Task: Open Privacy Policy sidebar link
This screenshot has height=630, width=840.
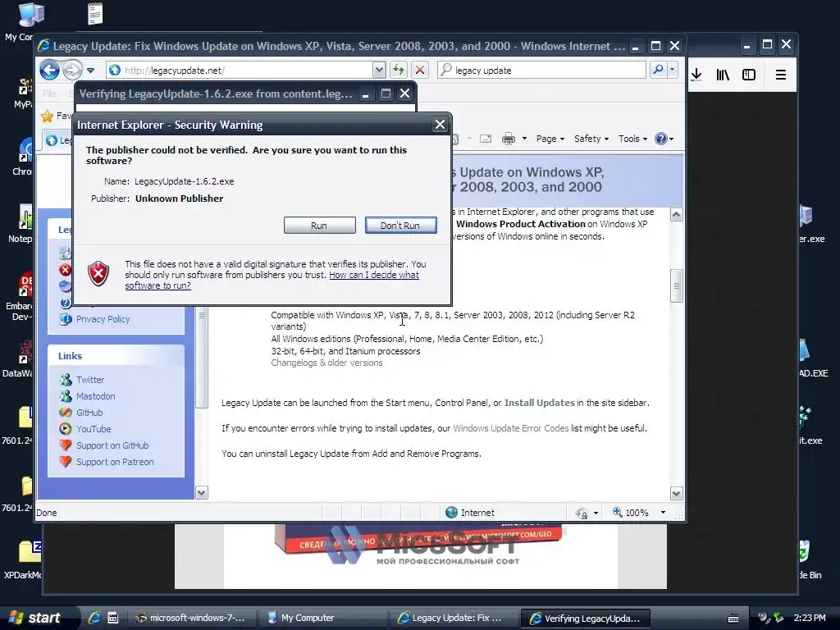Action: pos(103,319)
